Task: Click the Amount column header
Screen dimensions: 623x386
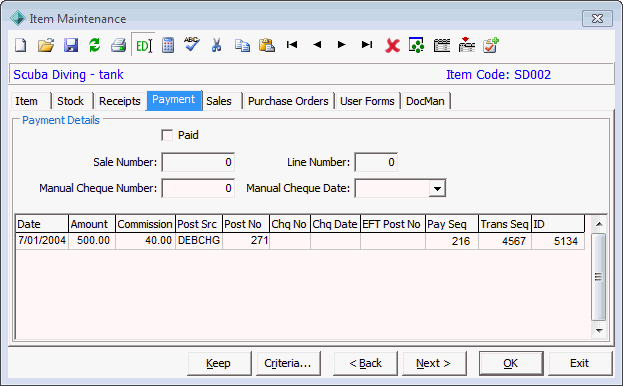Action: pos(92,224)
